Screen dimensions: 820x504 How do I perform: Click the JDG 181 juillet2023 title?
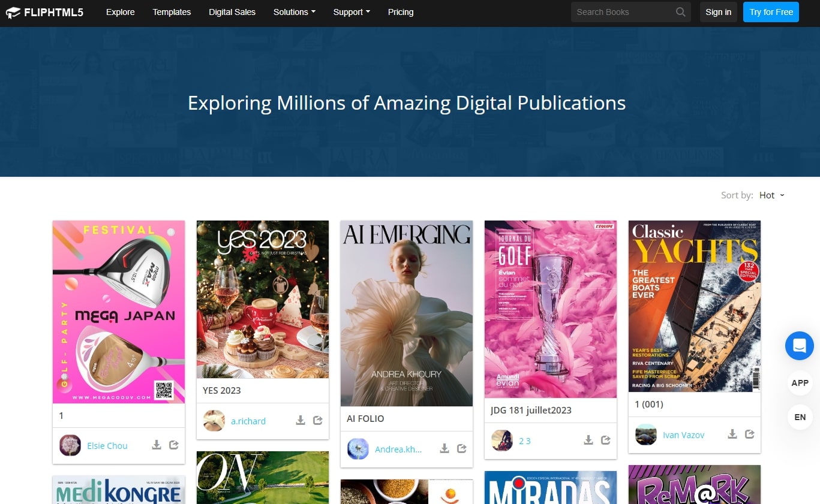point(531,410)
